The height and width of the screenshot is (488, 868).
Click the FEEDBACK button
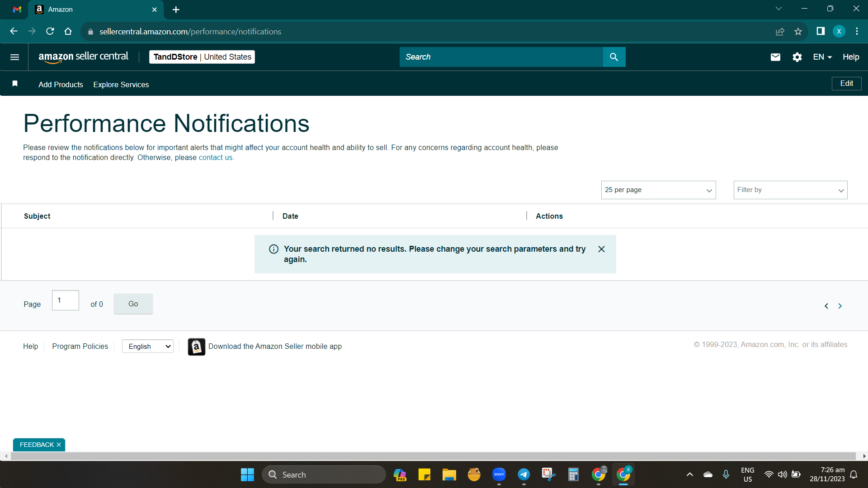click(x=37, y=445)
